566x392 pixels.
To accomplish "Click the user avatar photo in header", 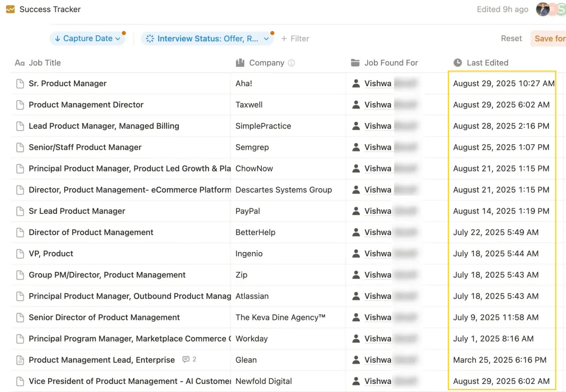I will click(x=543, y=9).
